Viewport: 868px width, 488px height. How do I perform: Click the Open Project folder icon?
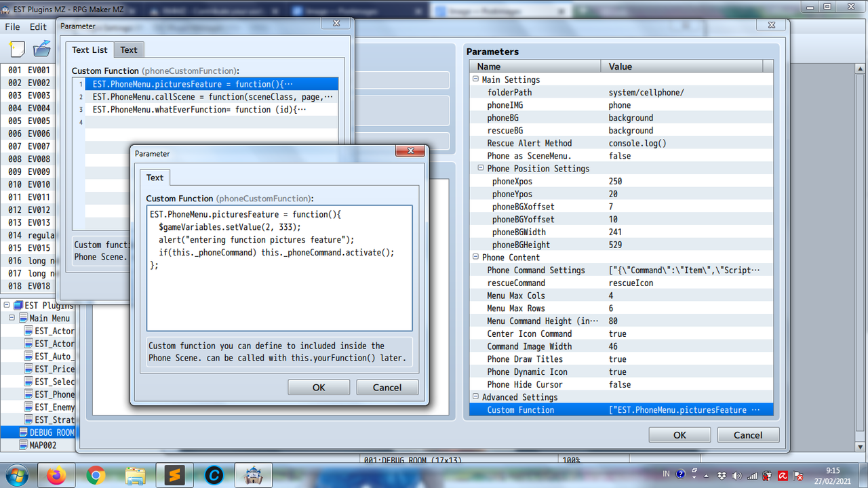(x=42, y=49)
